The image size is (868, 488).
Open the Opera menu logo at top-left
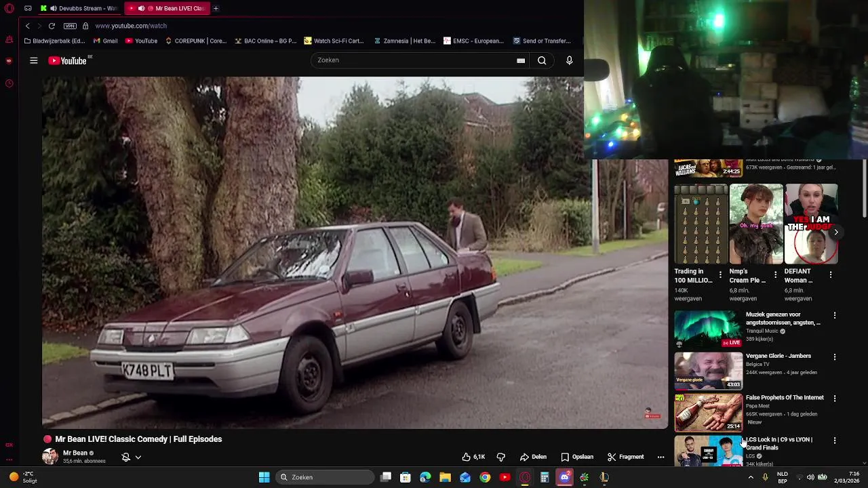click(x=9, y=8)
